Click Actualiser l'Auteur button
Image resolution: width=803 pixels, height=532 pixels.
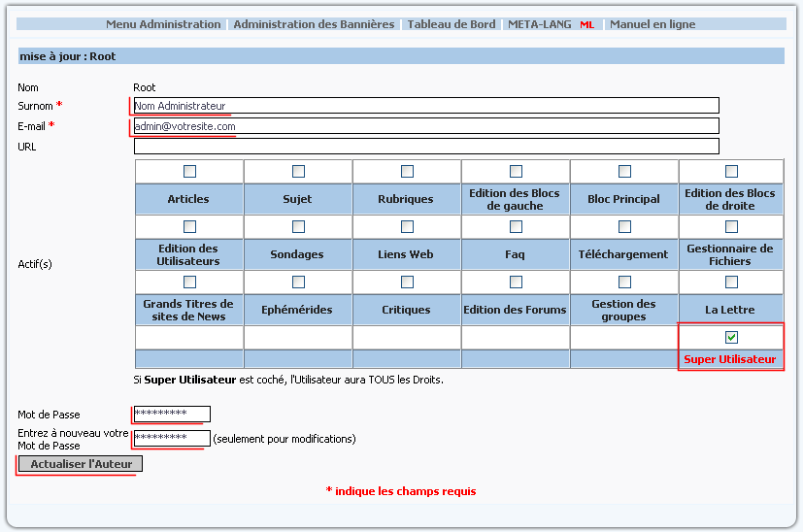pyautogui.click(x=81, y=464)
